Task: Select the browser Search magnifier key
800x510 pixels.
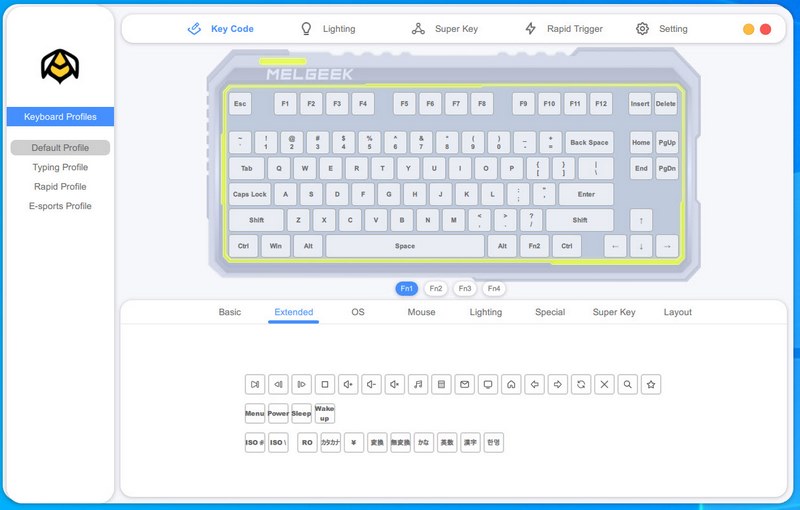Action: (628, 385)
